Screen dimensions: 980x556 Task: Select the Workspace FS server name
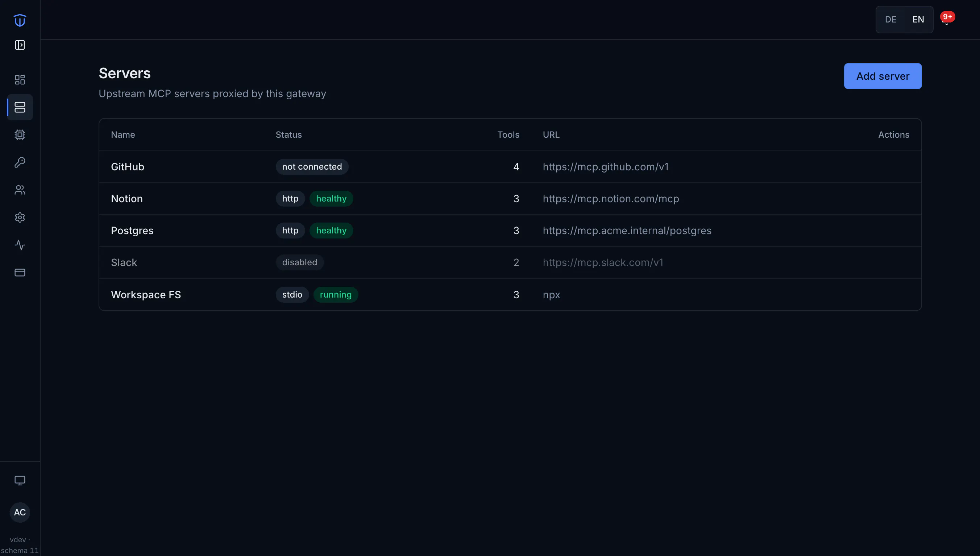pyautogui.click(x=146, y=294)
